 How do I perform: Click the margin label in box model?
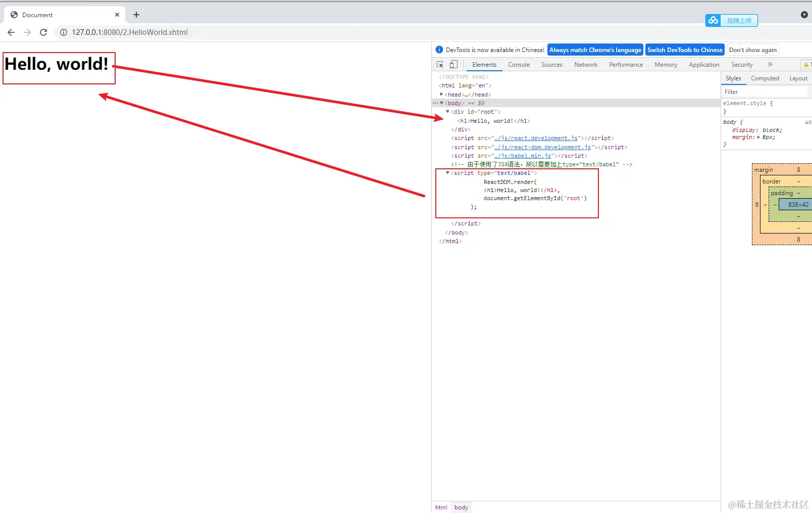(x=764, y=170)
